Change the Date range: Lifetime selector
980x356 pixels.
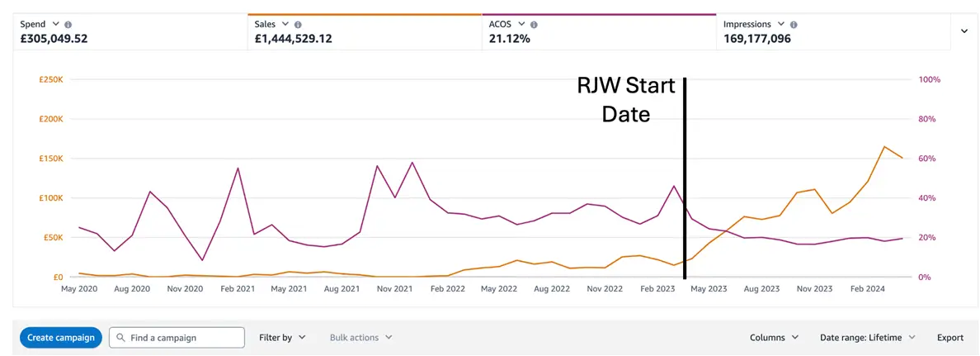(867, 338)
